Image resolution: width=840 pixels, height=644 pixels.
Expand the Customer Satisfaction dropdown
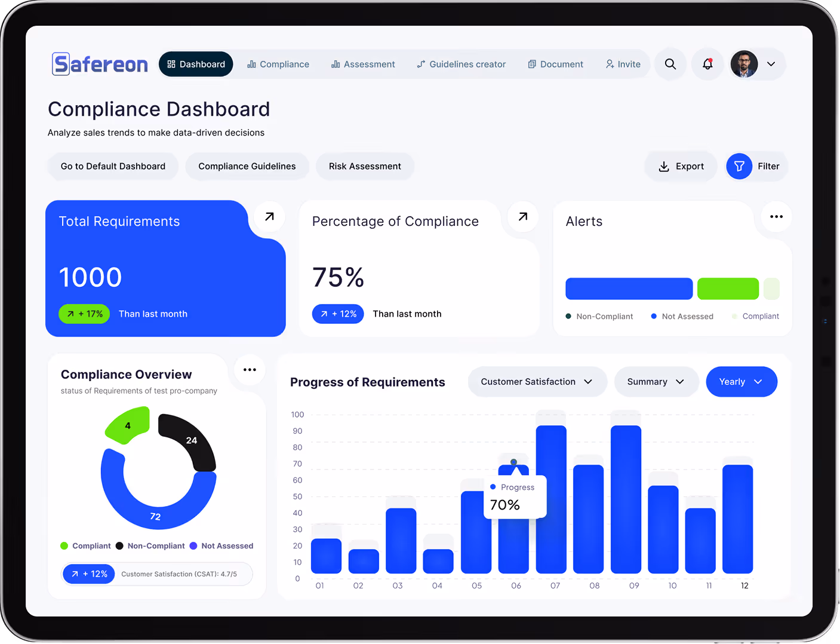pos(537,382)
